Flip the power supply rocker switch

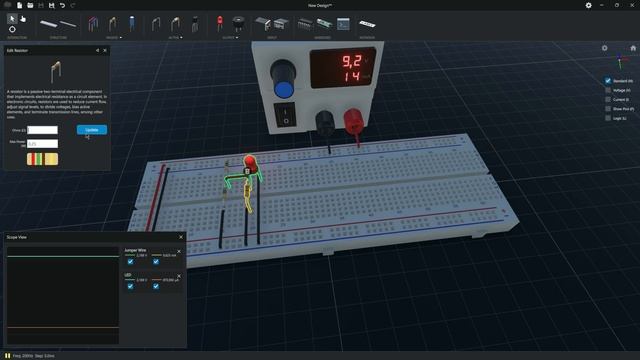[285, 115]
